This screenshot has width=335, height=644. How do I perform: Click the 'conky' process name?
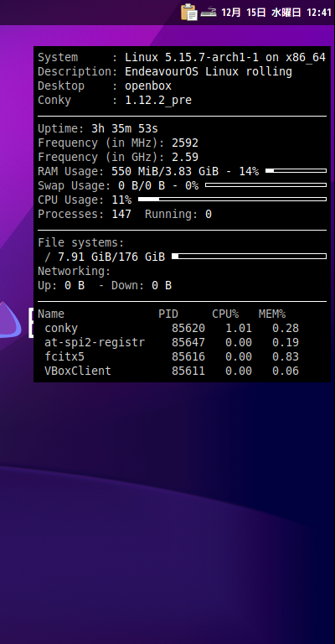(x=61, y=328)
